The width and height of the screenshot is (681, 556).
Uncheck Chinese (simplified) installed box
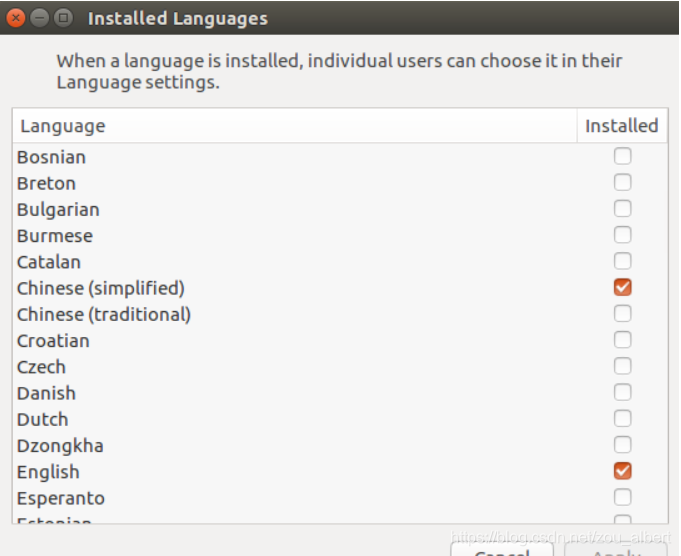click(622, 287)
